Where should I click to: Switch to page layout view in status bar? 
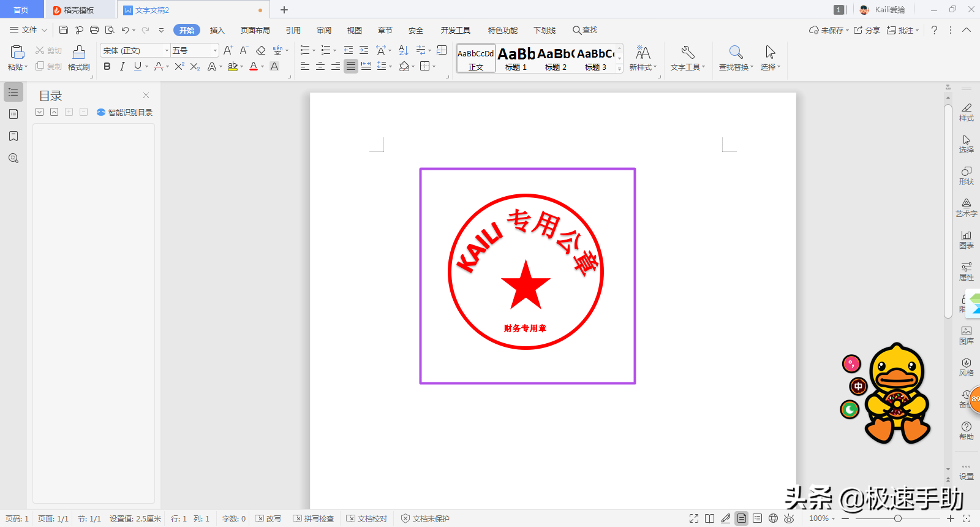tap(742, 518)
